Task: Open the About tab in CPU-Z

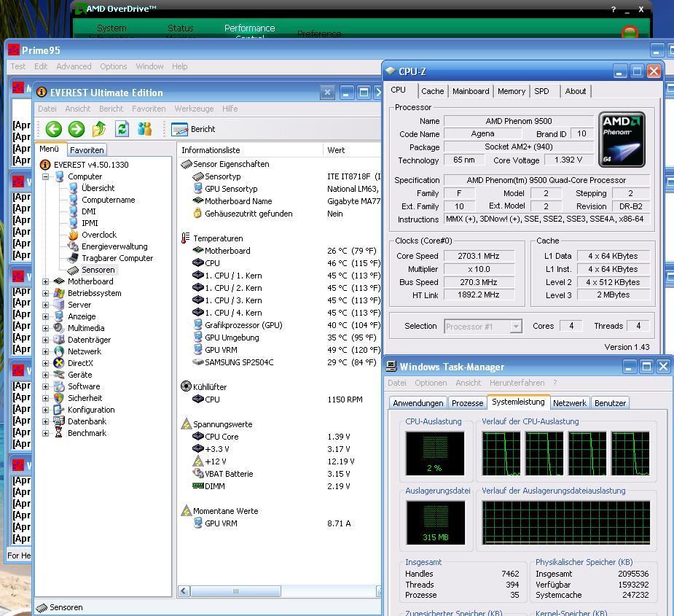Action: (x=576, y=91)
